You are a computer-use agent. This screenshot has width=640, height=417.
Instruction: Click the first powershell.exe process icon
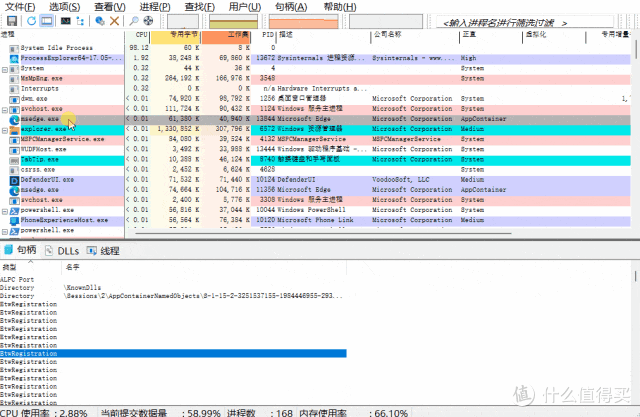pyautogui.click(x=14, y=211)
